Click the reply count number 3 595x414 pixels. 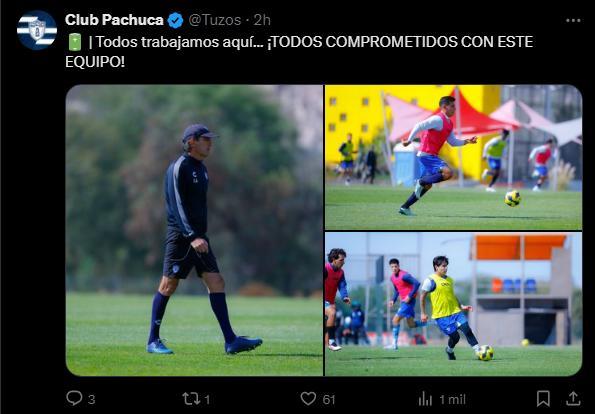[x=91, y=399]
